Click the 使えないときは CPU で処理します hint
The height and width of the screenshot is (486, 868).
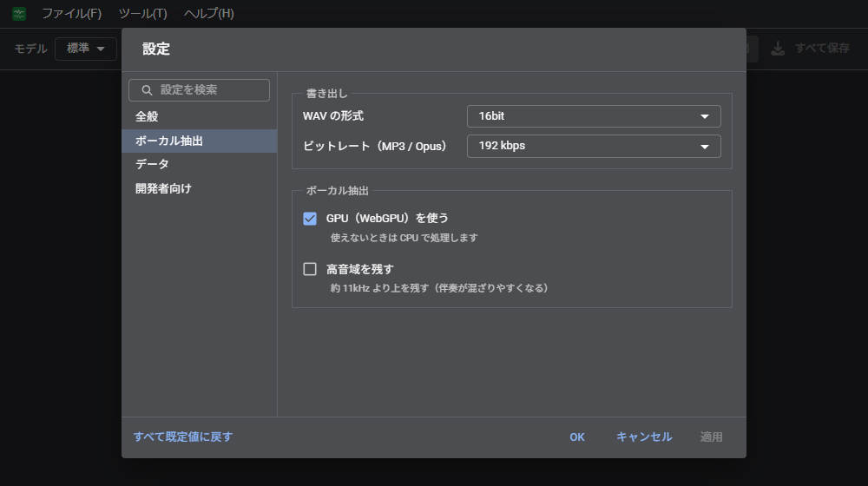tap(404, 238)
